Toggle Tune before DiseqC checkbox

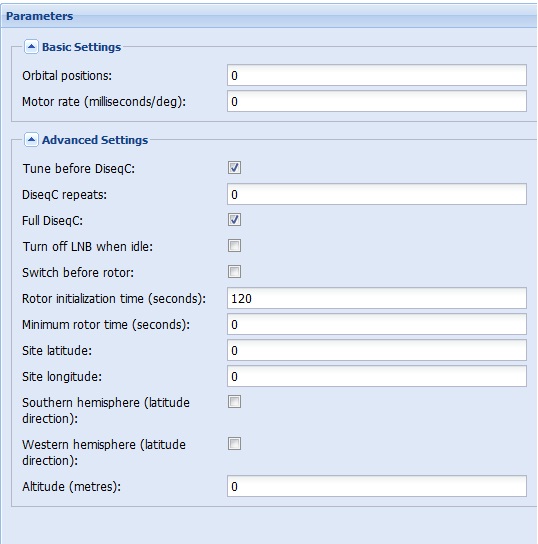[234, 168]
